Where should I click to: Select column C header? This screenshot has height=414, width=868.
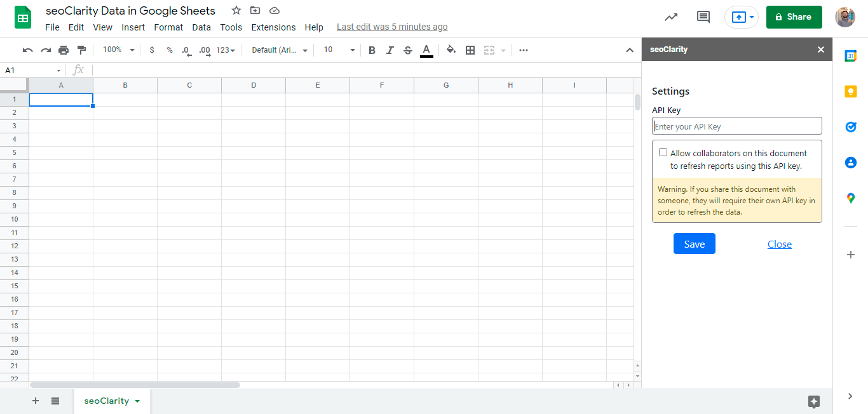[x=189, y=85]
